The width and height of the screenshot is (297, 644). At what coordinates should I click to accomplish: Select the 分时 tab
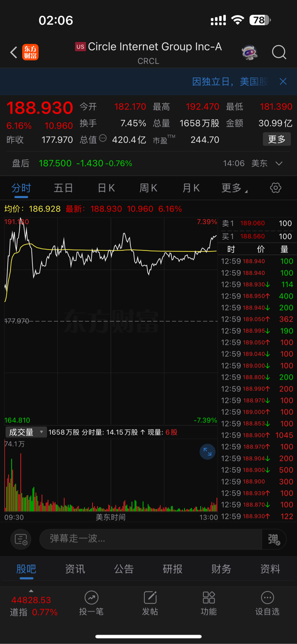tap(21, 188)
